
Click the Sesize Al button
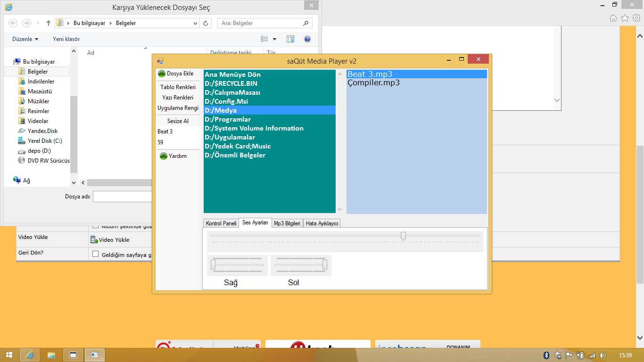click(x=178, y=121)
